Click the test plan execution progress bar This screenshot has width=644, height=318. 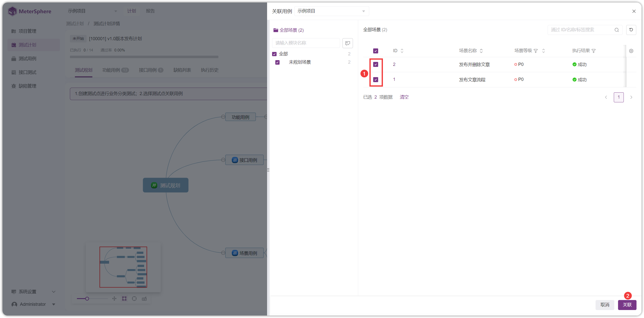click(144, 57)
